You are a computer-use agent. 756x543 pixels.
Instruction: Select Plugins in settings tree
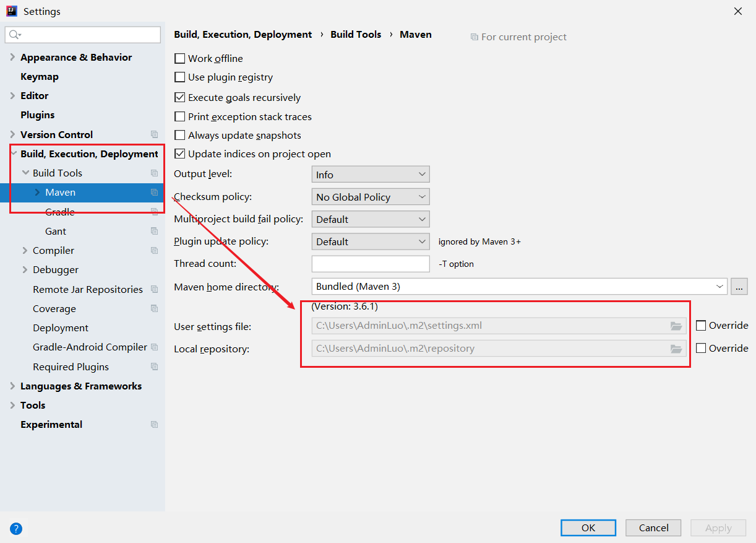38,115
